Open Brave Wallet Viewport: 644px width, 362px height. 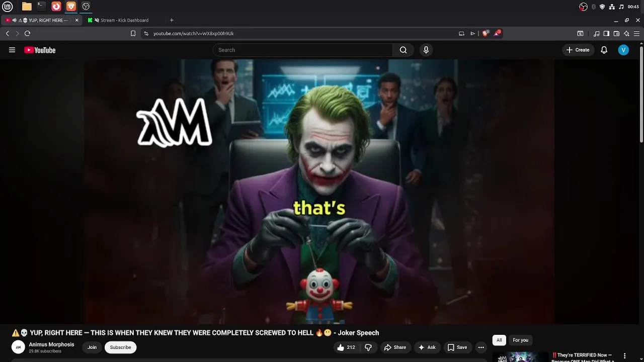pos(616,34)
